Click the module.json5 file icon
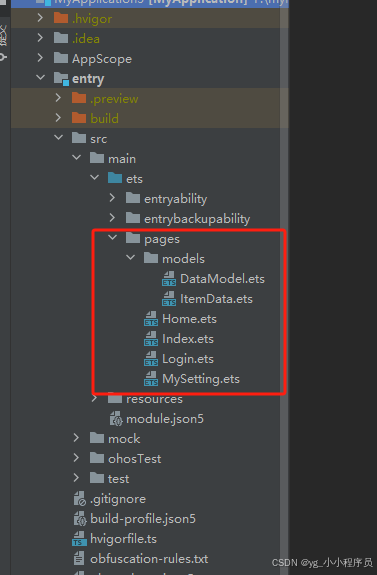Viewport: 377px width, 575px height. coord(116,418)
